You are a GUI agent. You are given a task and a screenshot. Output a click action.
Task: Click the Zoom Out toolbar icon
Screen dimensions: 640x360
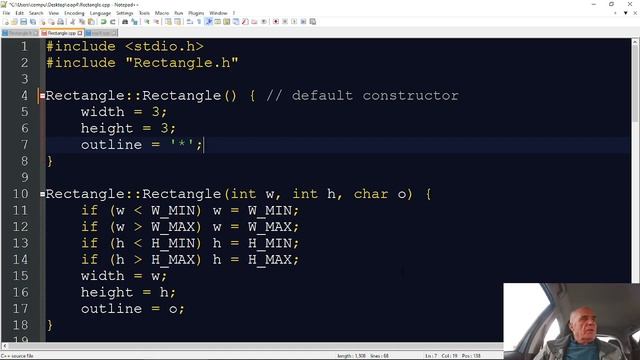click(x=156, y=22)
